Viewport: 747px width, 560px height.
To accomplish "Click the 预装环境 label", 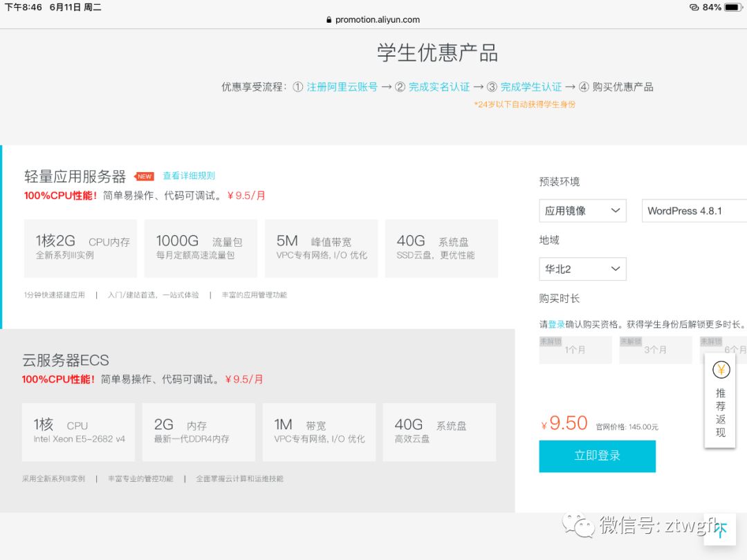I will pyautogui.click(x=560, y=181).
